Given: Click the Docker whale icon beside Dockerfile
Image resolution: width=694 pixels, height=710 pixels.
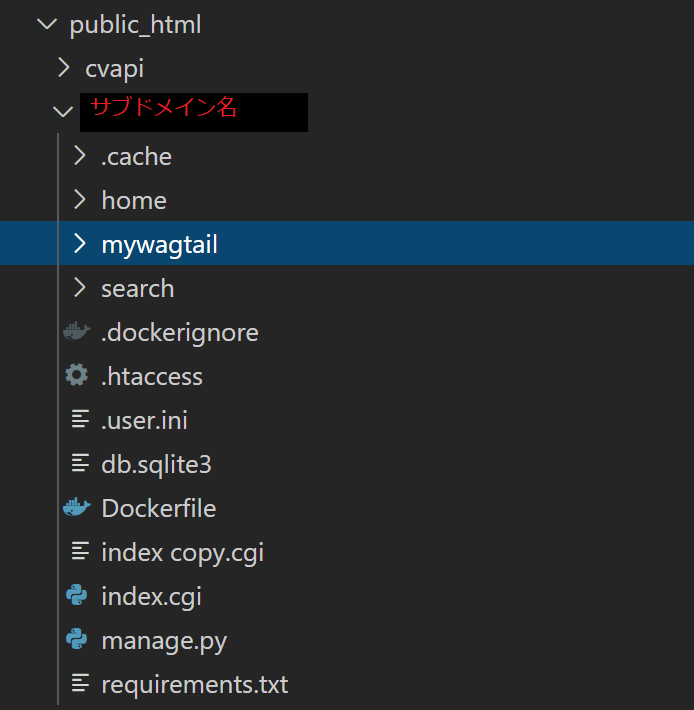Looking at the screenshot, I should click(x=76, y=508).
